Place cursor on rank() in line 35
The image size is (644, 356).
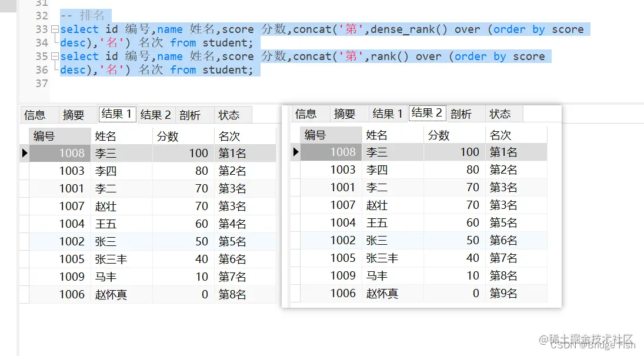(x=390, y=56)
